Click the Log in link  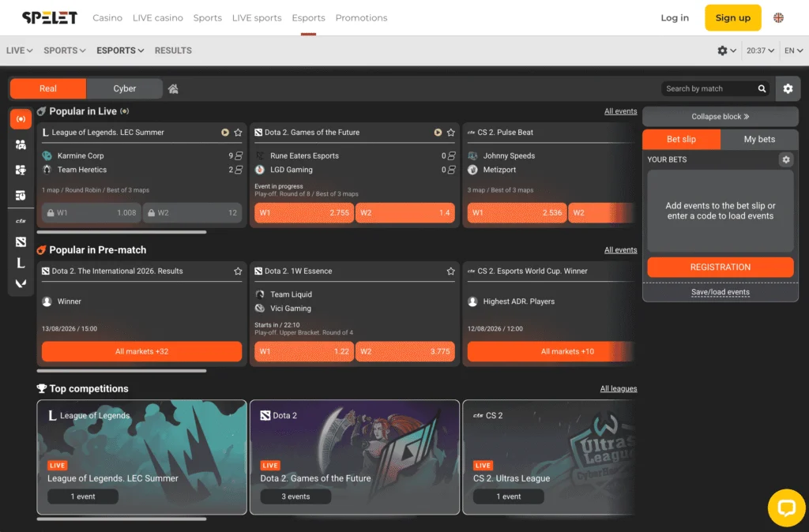coord(675,17)
